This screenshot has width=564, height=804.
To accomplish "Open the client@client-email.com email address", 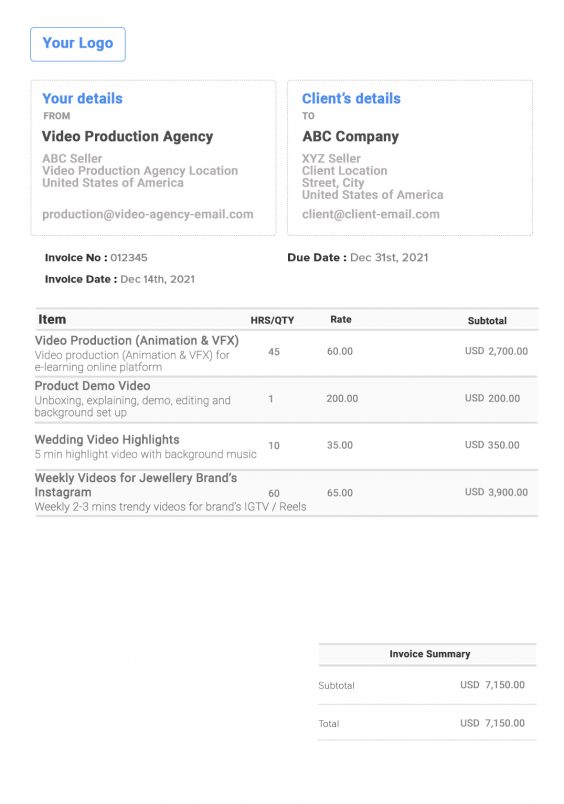I will click(x=371, y=214).
